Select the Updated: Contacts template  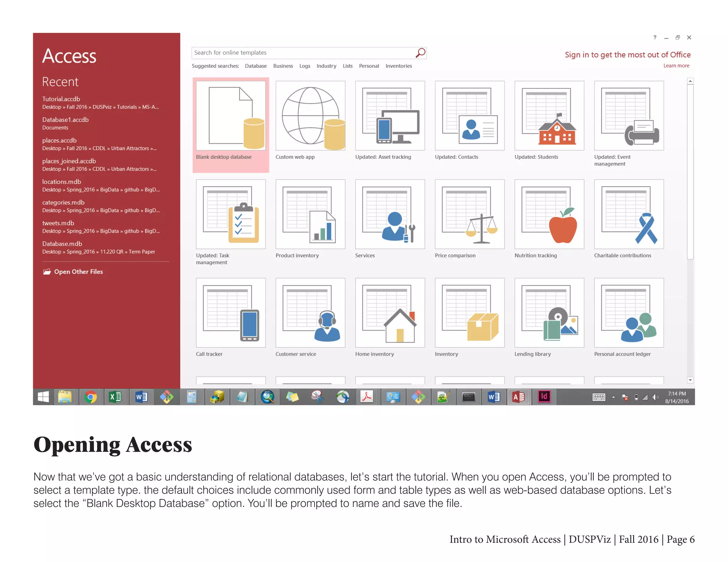click(x=470, y=121)
